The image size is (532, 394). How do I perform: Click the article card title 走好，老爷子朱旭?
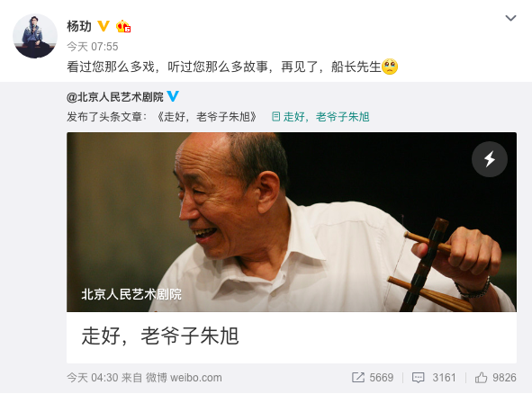coord(160,336)
